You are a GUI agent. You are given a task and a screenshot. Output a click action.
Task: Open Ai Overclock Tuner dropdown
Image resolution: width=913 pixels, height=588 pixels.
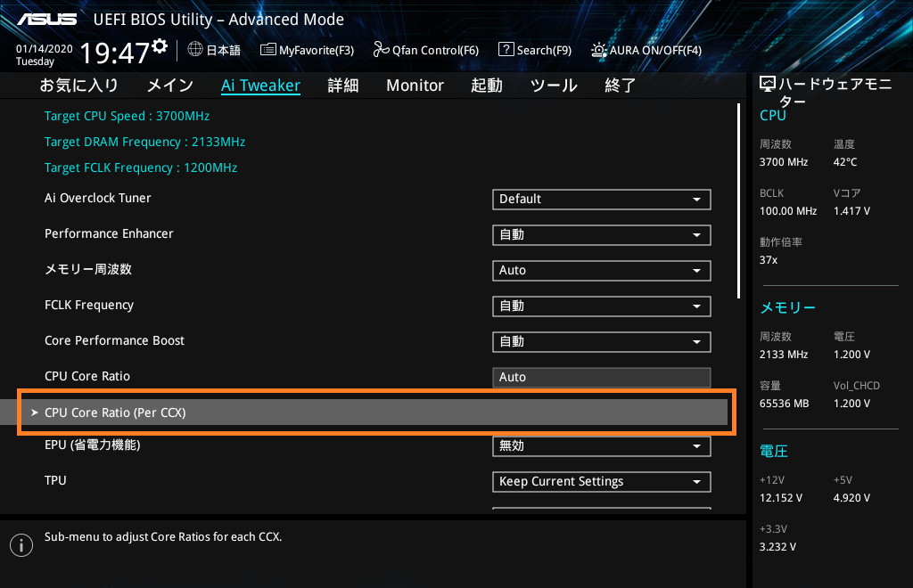click(602, 200)
